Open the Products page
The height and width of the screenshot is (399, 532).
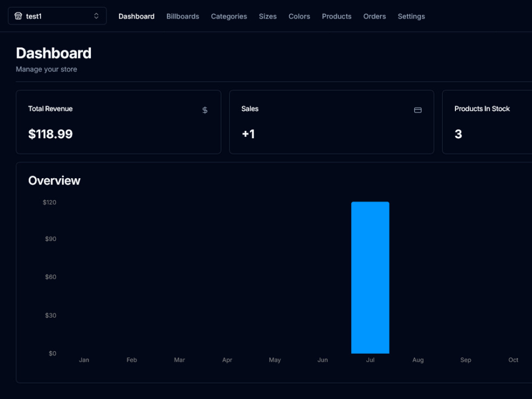coord(337,16)
